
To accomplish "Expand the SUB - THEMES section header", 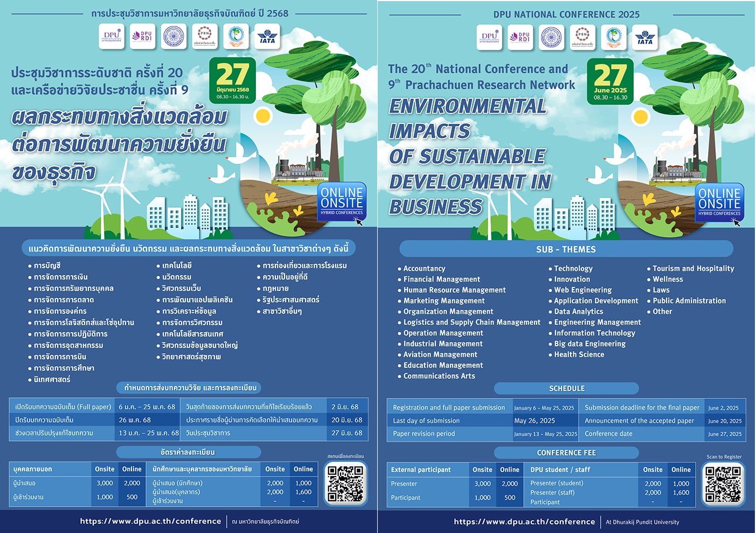I will (566, 249).
